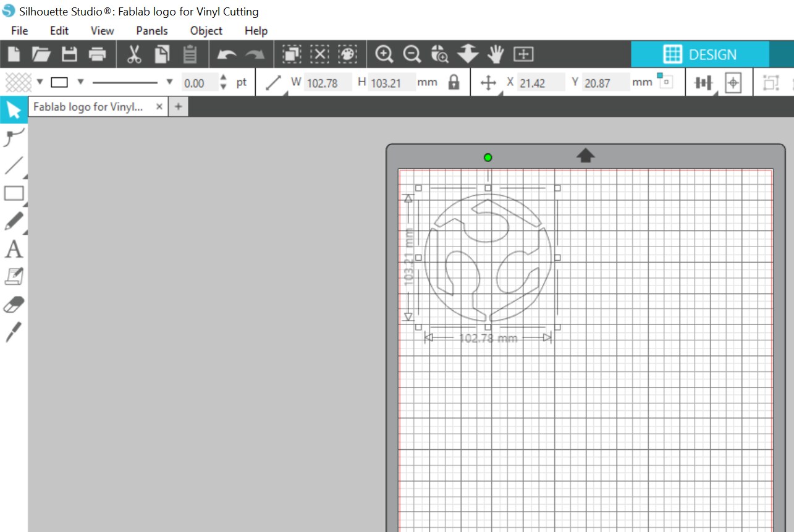The image size is (794, 532).
Task: Click the Fit to Page icon
Action: click(x=523, y=54)
